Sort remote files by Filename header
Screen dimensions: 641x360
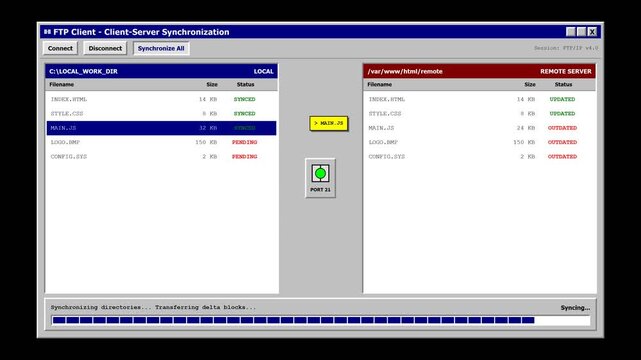379,85
